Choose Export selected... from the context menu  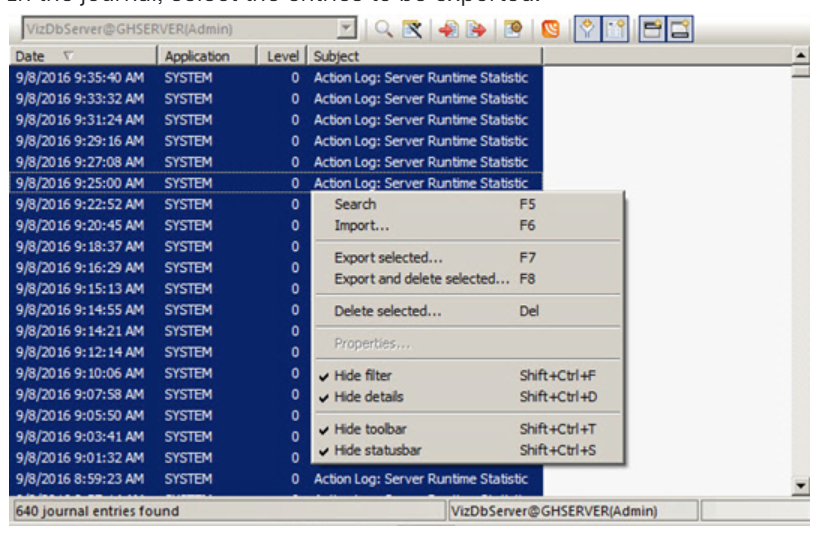pos(468,257)
